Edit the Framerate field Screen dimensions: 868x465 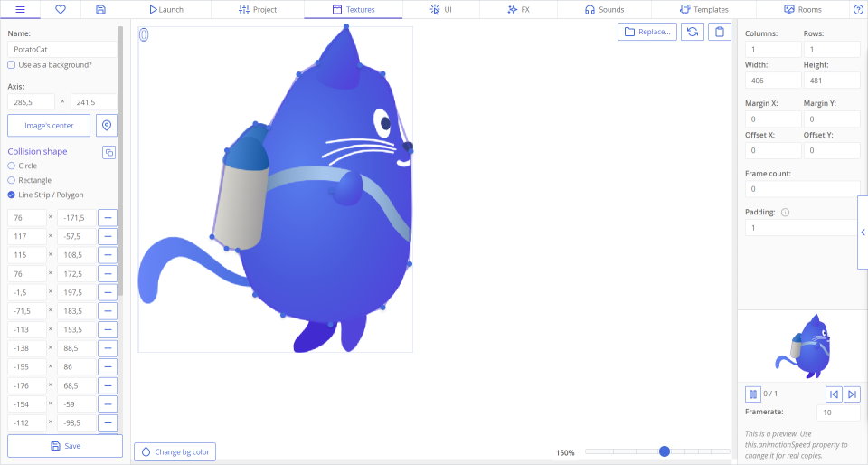tap(838, 413)
